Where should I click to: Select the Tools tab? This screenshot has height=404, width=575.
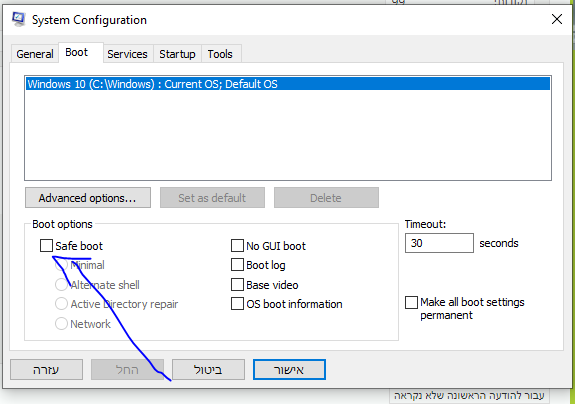[x=220, y=54]
